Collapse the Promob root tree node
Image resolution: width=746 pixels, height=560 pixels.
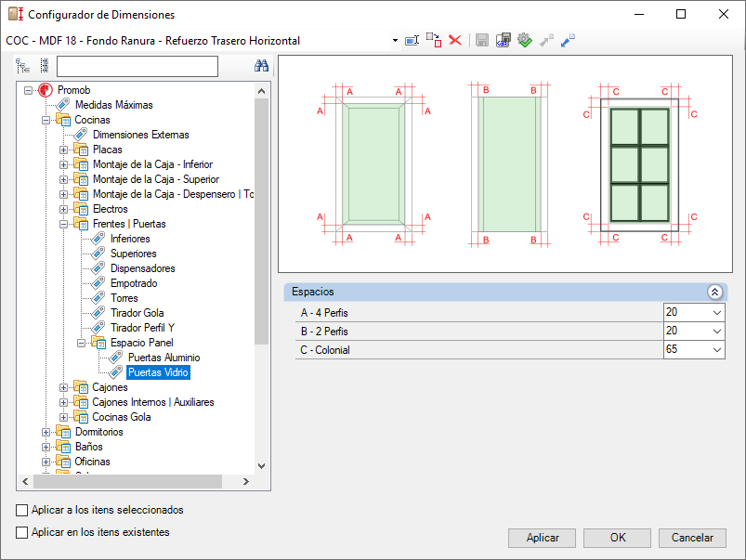(28, 90)
